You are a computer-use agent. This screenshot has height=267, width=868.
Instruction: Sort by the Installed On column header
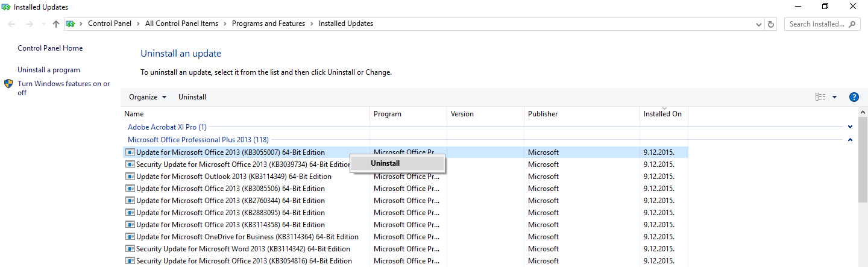[x=664, y=114]
